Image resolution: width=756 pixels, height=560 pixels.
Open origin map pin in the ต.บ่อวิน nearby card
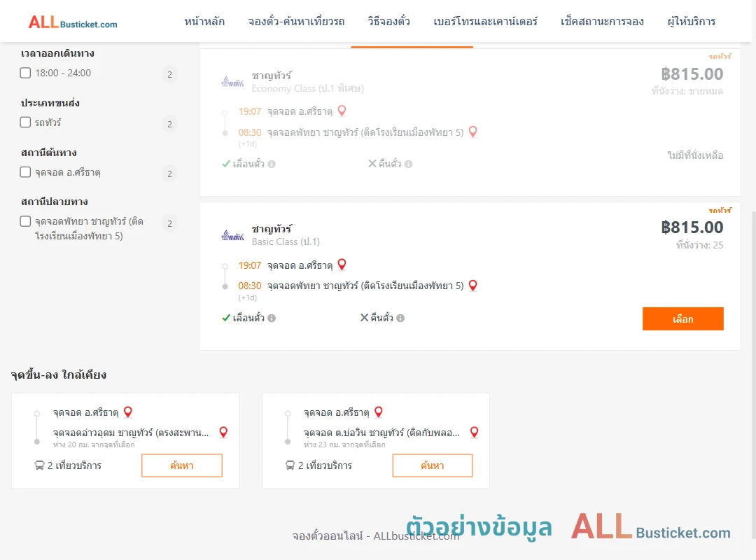coord(379,412)
